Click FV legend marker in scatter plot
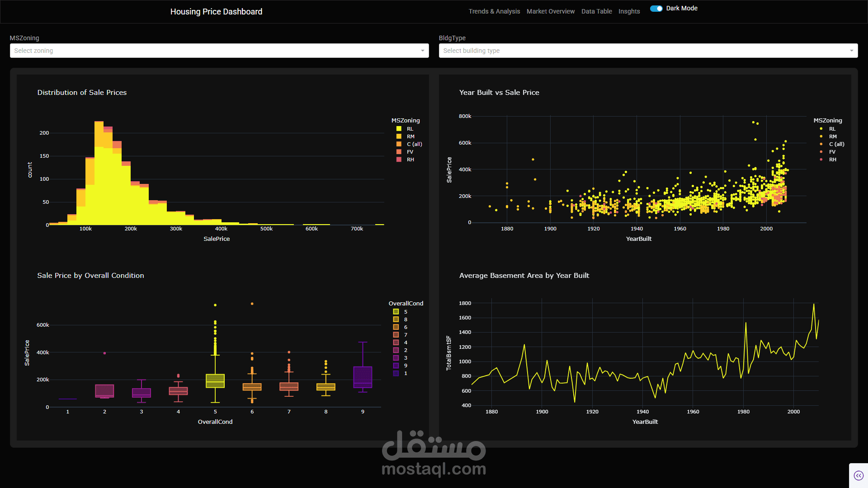Viewport: 868px width, 488px height. (821, 152)
